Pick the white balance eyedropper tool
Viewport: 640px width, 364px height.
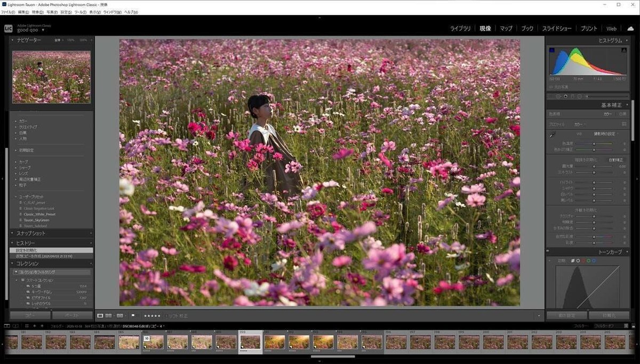553,136
